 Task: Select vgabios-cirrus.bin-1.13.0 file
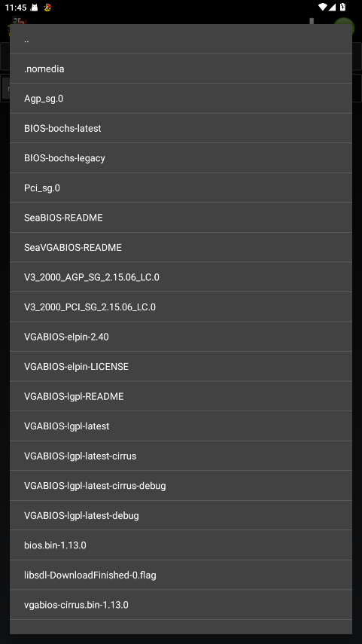click(181, 605)
